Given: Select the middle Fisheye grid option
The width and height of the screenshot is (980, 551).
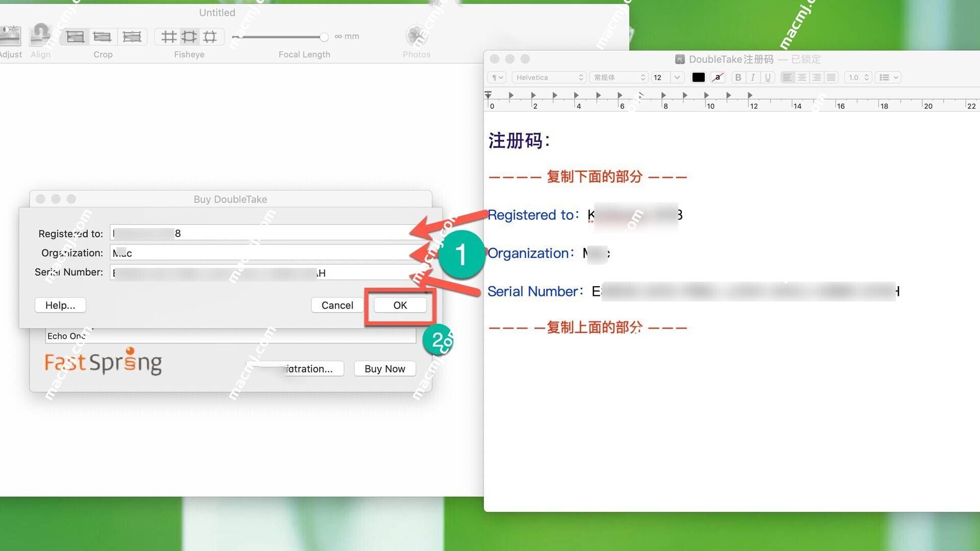Looking at the screenshot, I should (189, 37).
